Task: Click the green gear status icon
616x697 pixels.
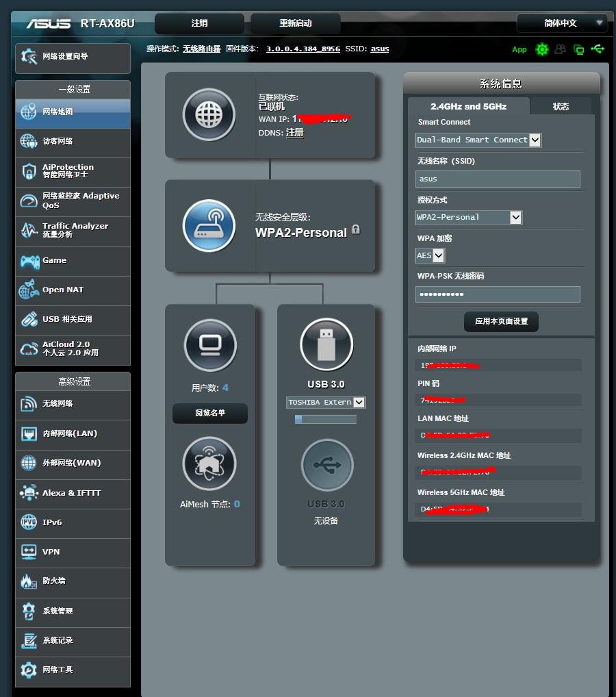Action: (542, 49)
